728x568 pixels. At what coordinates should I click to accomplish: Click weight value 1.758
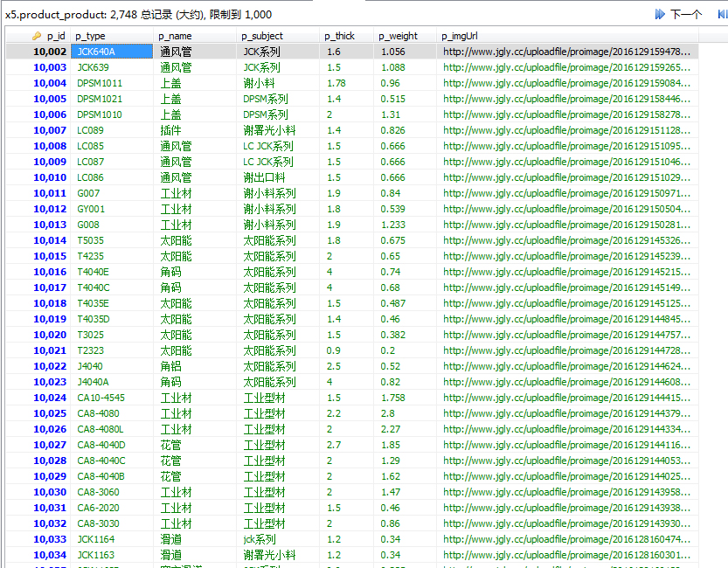click(x=405, y=398)
